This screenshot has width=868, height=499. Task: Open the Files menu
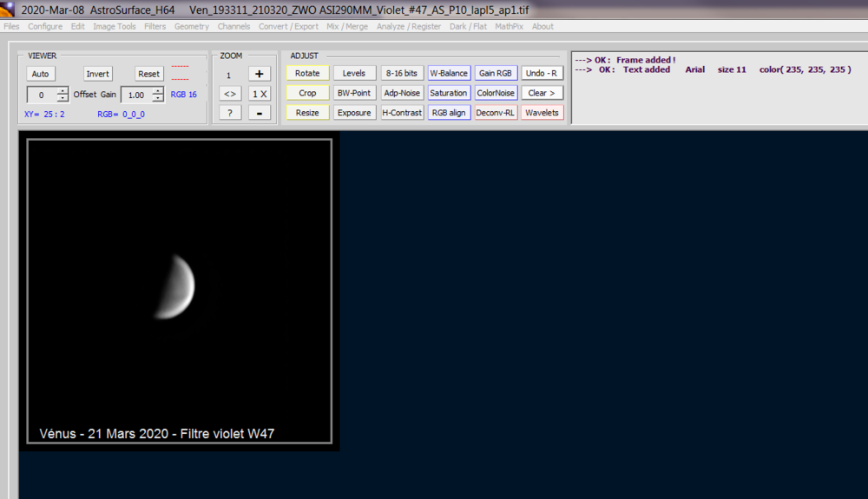[11, 26]
